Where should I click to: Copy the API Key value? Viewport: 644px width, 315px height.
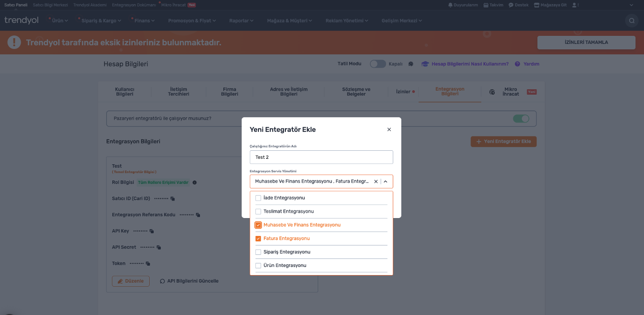pyautogui.click(x=151, y=231)
